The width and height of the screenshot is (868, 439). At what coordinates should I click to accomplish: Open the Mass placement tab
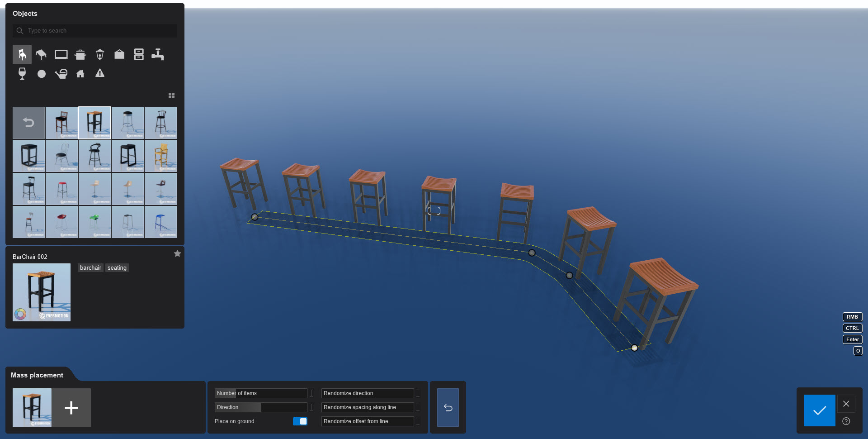coord(37,375)
